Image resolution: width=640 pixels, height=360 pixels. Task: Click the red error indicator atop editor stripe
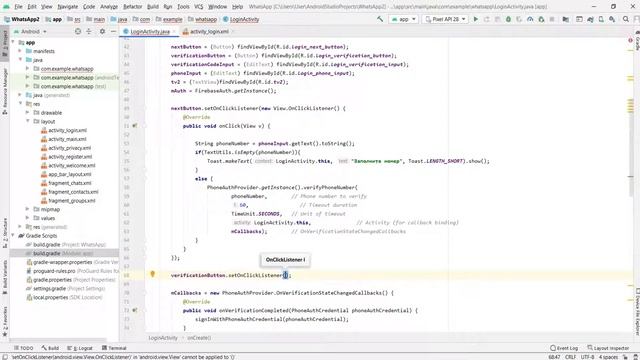point(631,40)
